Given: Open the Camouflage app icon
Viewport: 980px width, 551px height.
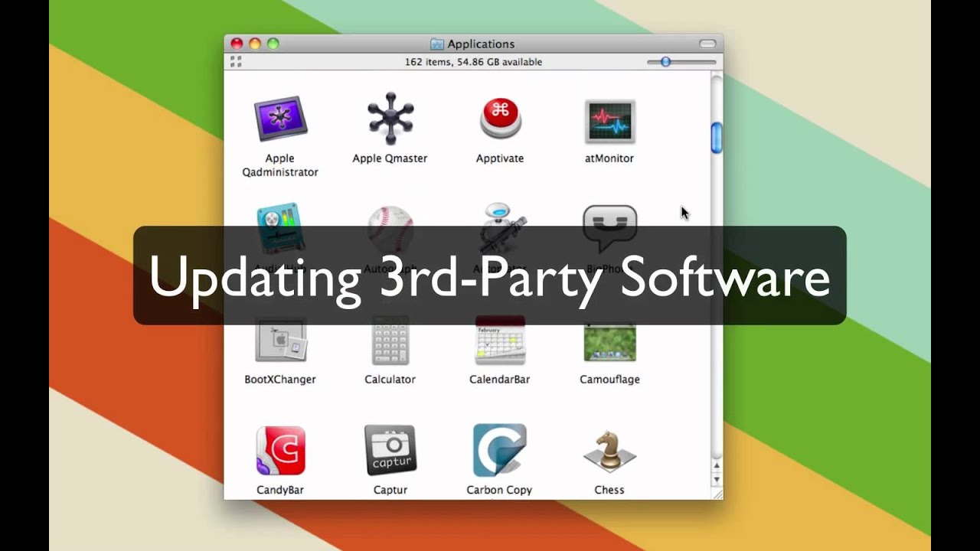Looking at the screenshot, I should coord(609,341).
